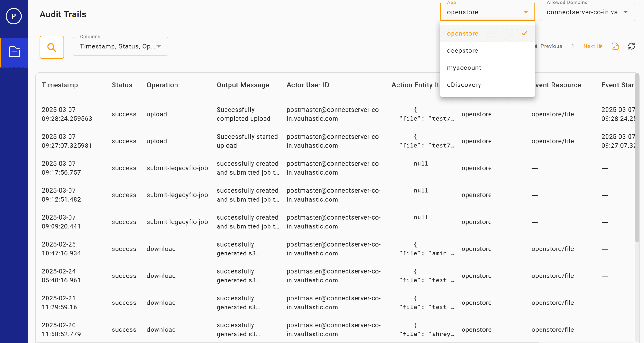Open the Audit Trails sidebar folder icon
The image size is (644, 343).
click(x=14, y=52)
